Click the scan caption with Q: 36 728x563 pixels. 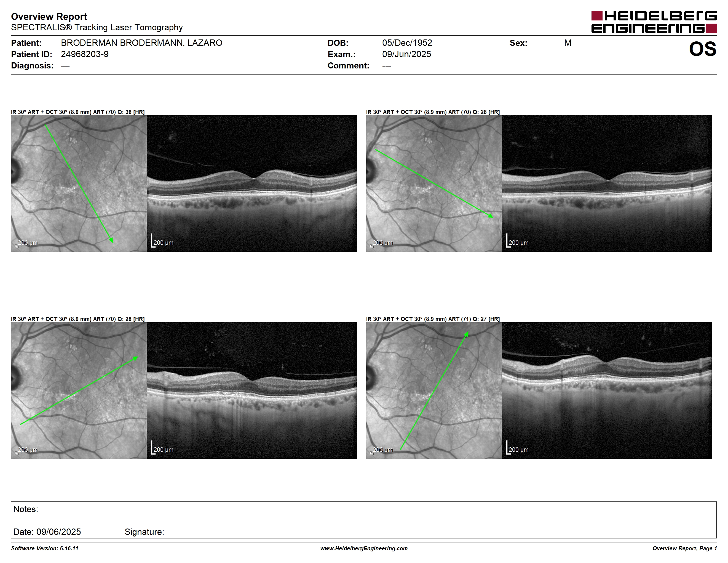pyautogui.click(x=78, y=112)
